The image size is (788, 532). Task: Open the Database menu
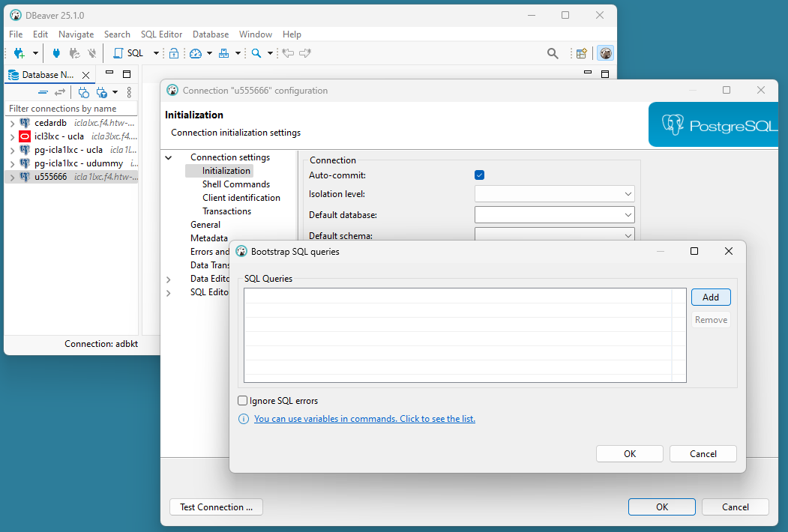click(211, 34)
